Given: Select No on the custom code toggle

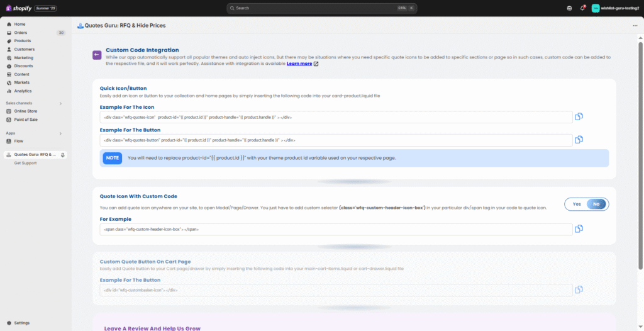Looking at the screenshot, I should coord(596,205).
